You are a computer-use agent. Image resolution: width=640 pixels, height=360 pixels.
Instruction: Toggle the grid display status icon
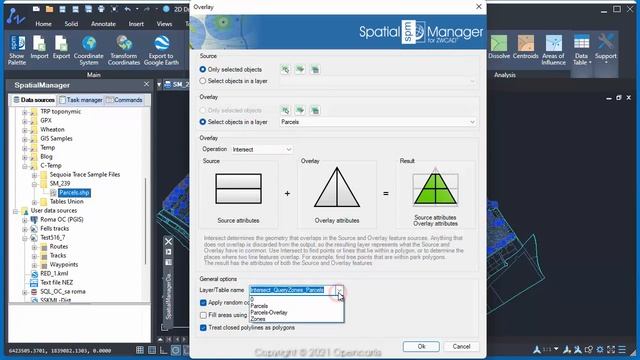140,350
